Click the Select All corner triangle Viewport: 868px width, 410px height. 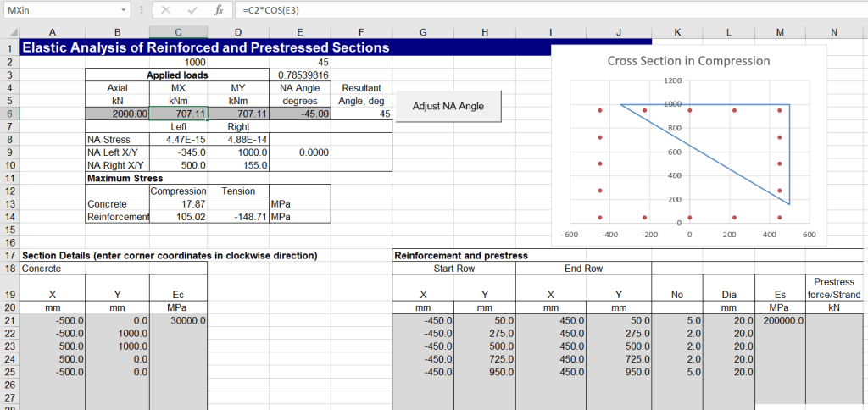(x=8, y=32)
